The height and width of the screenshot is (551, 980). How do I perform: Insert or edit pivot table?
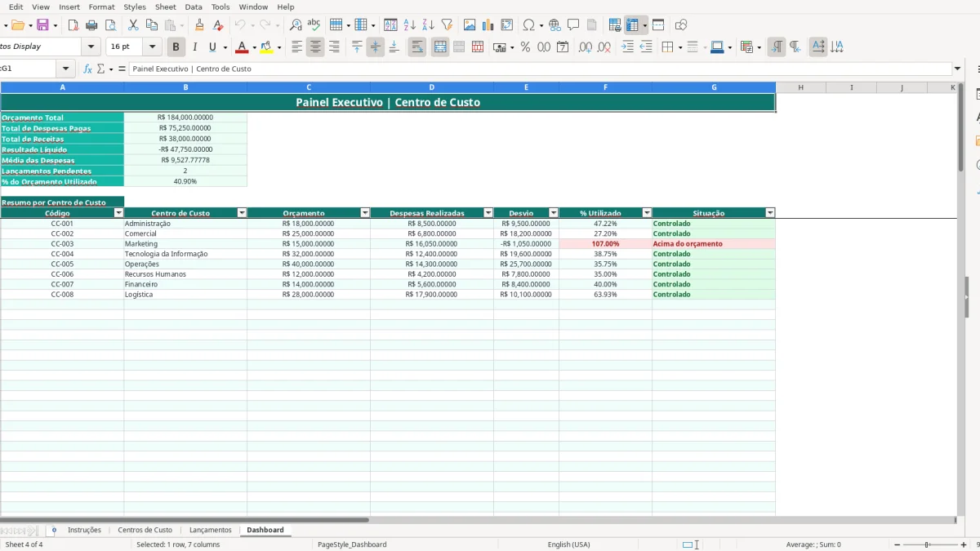(x=507, y=25)
